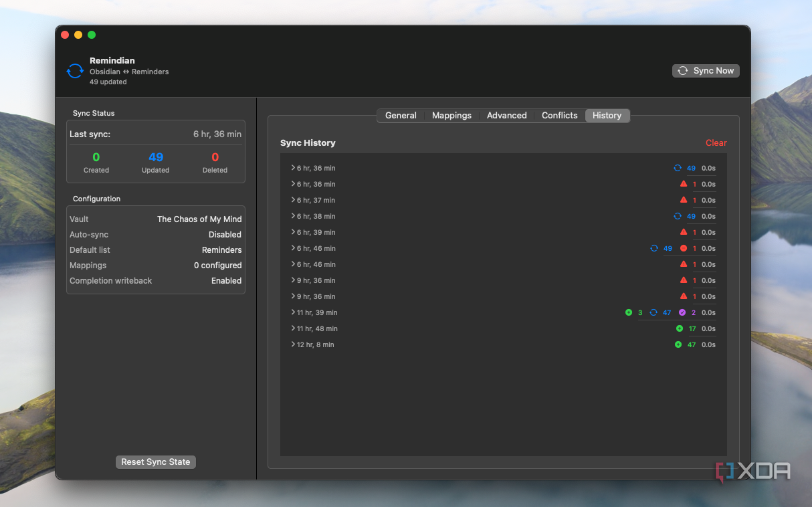
Task: Click the purple 2 count in 11 hr, 39 min row
Action: tap(694, 312)
